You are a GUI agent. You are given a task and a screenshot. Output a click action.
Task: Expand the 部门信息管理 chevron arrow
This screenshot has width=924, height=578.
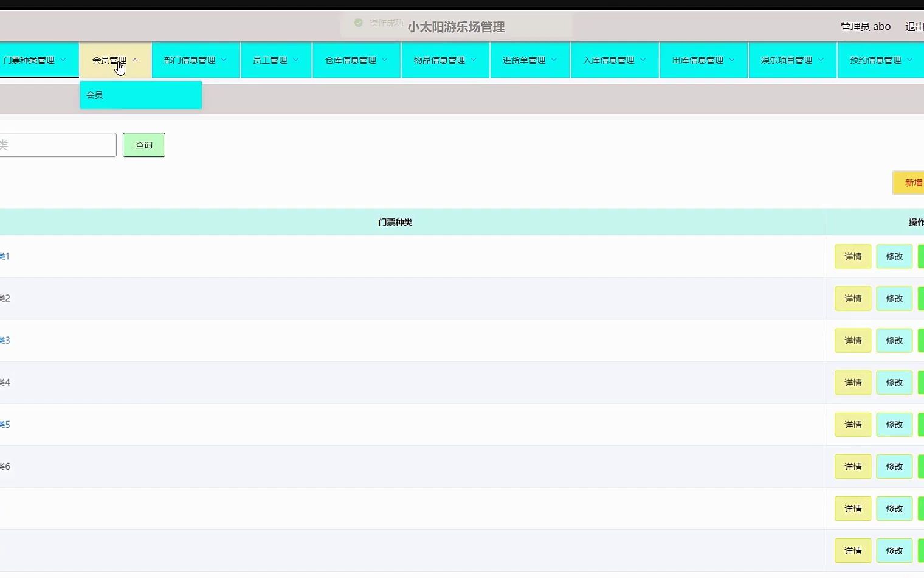click(224, 60)
